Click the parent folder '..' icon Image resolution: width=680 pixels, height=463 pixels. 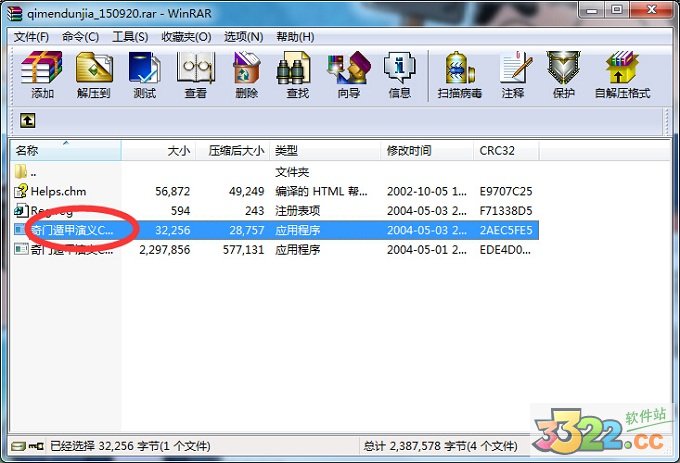21,172
